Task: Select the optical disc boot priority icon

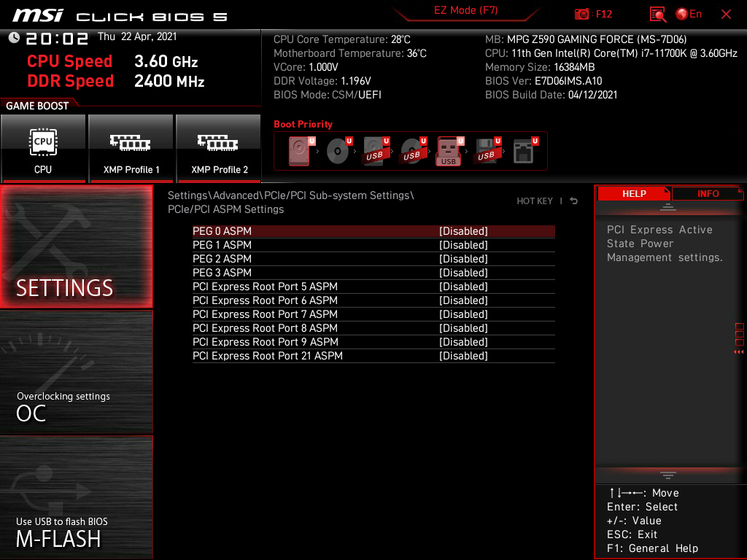Action: pyautogui.click(x=338, y=151)
